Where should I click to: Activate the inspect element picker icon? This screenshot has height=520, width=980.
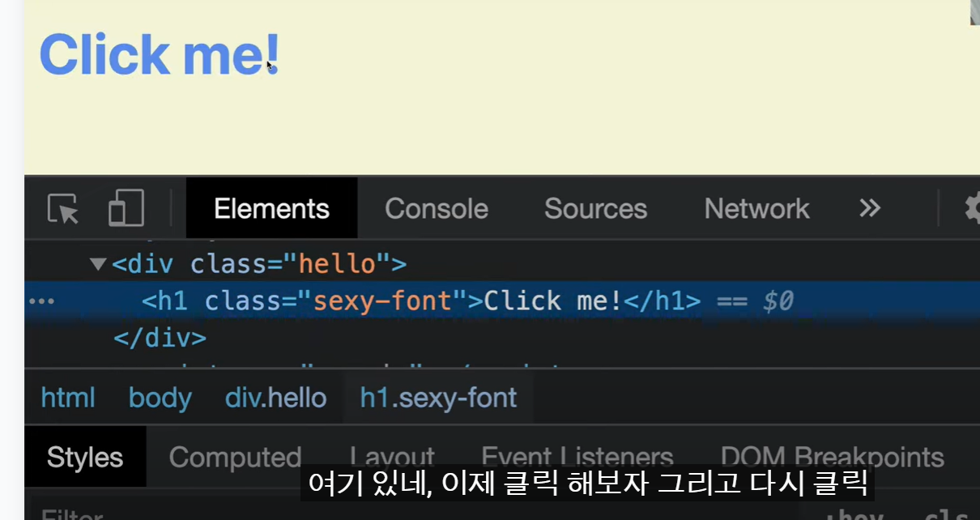(x=63, y=208)
